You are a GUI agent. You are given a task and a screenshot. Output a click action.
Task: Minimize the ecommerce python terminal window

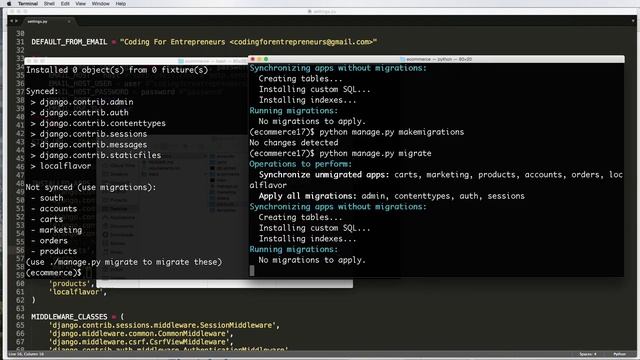point(259,59)
